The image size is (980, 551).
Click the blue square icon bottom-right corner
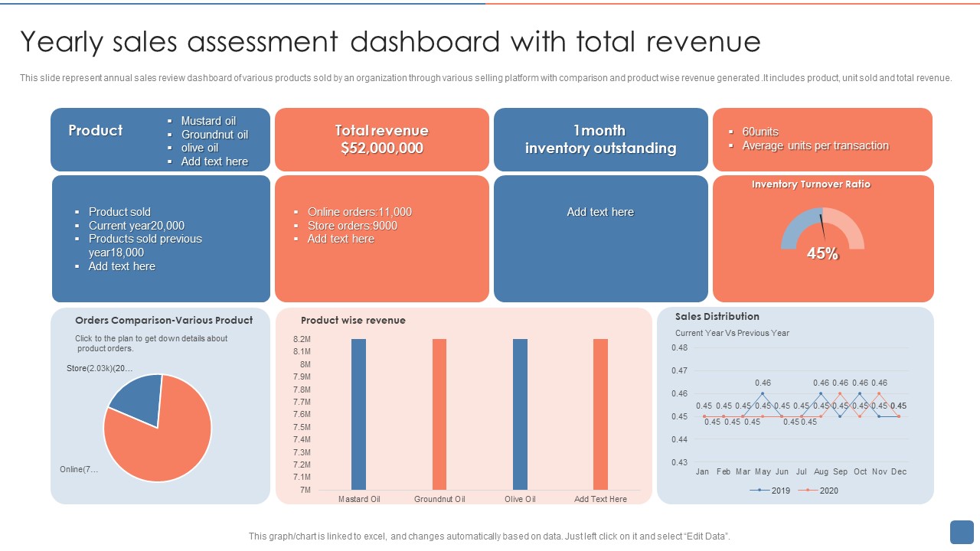coord(962,532)
